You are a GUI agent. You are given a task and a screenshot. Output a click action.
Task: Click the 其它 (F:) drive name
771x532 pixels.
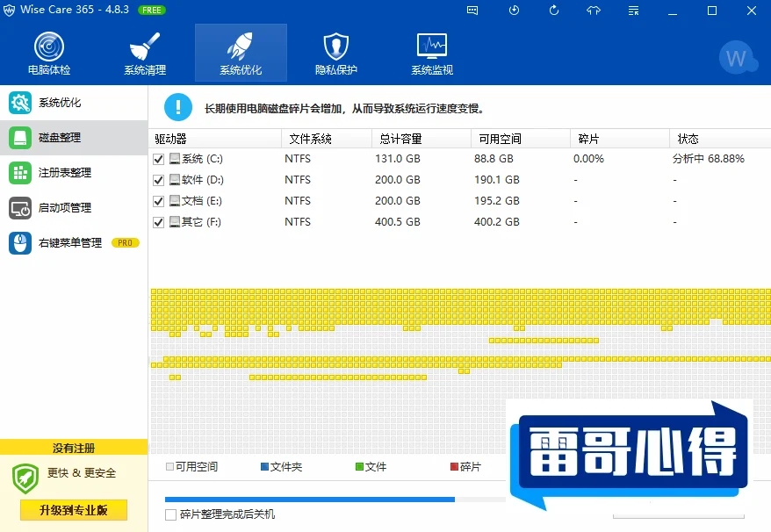201,222
